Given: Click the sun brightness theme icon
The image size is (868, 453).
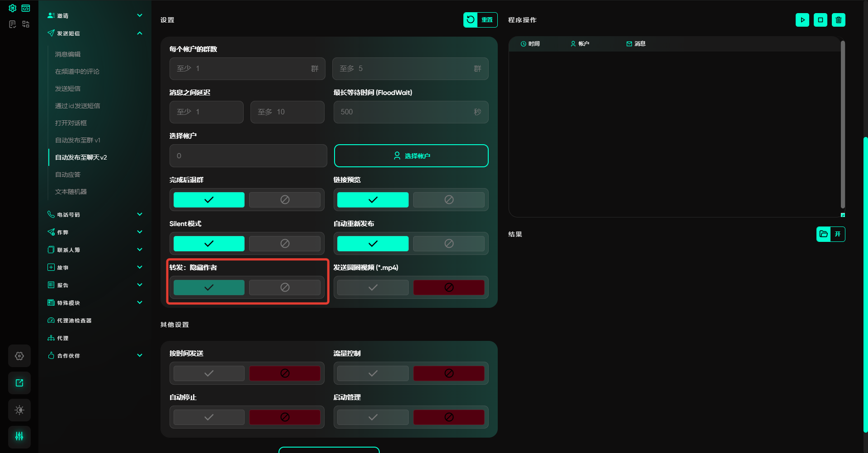Looking at the screenshot, I should (x=19, y=410).
